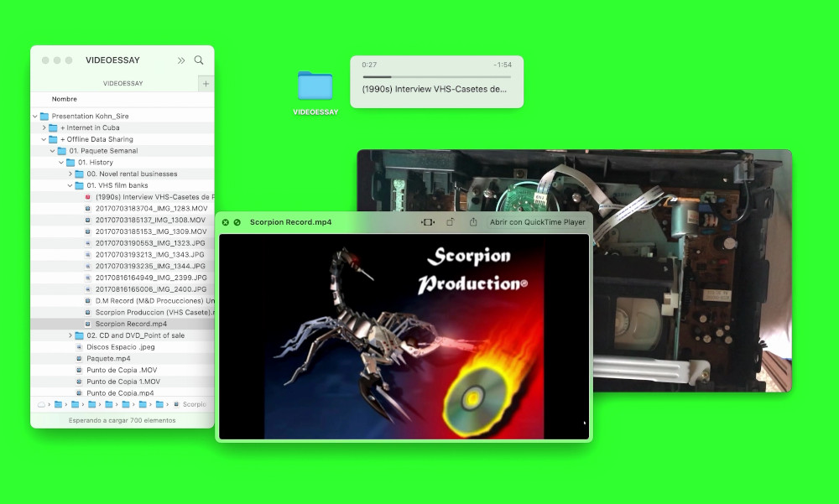Click the file icon beside D.M Record

[88, 301]
